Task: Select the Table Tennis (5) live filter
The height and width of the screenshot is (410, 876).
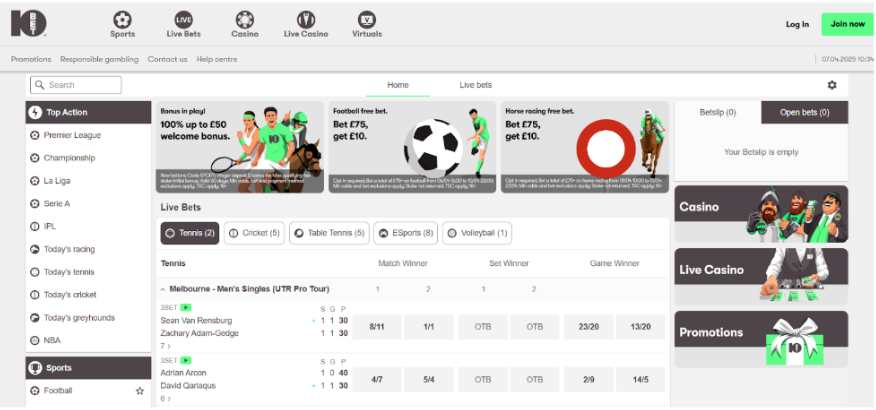Action: click(x=330, y=233)
